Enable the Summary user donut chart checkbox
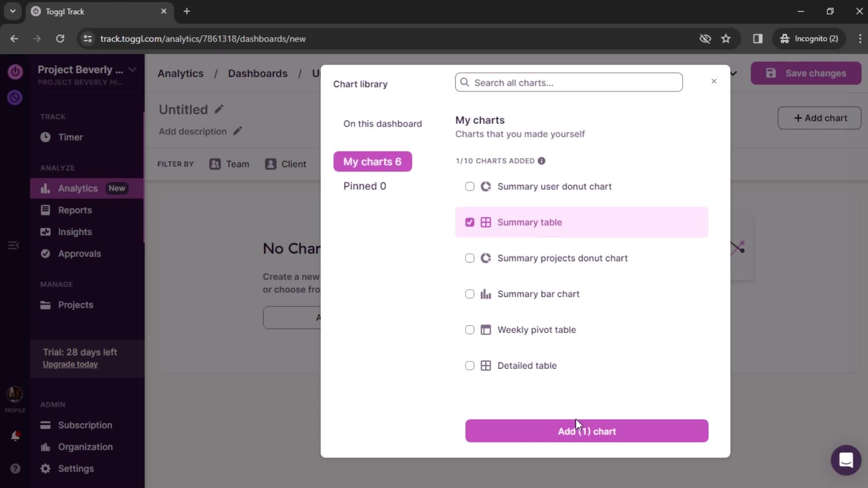Screen dimensions: 868x488 pyautogui.click(x=470, y=187)
